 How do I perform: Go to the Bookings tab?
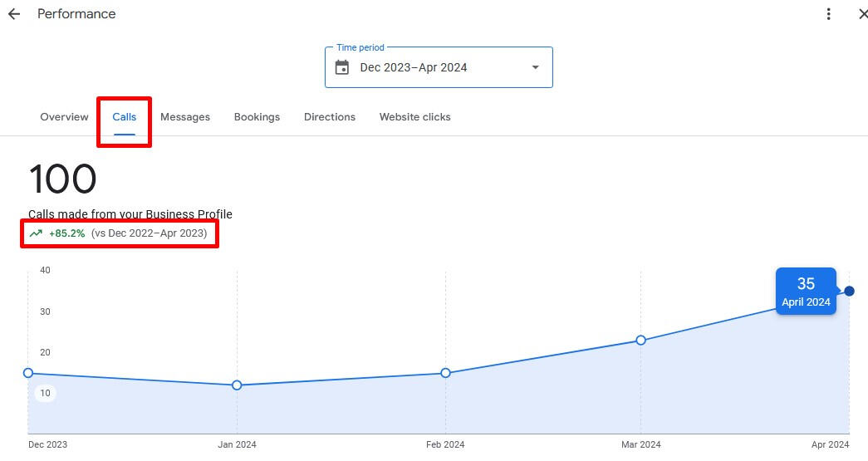pos(257,117)
